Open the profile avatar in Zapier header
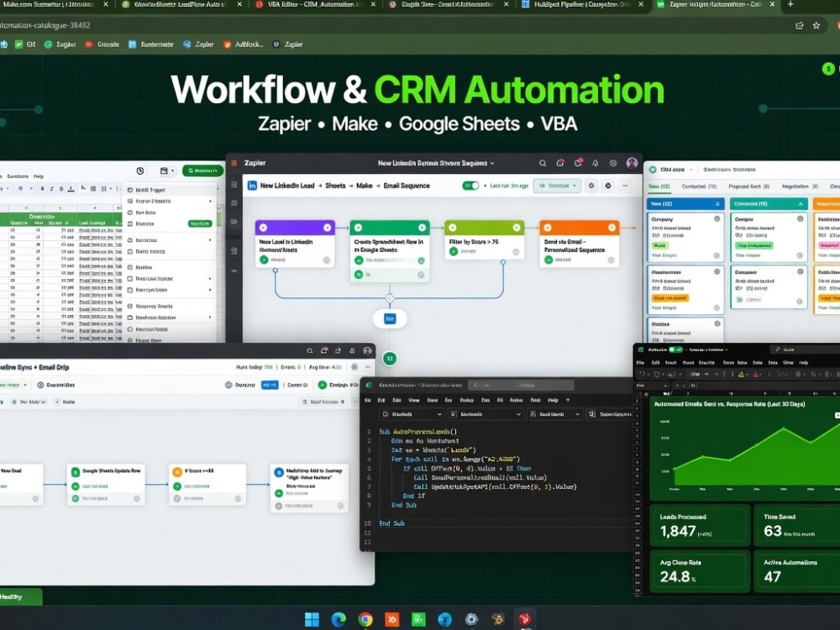840x630 pixels. 632,163
